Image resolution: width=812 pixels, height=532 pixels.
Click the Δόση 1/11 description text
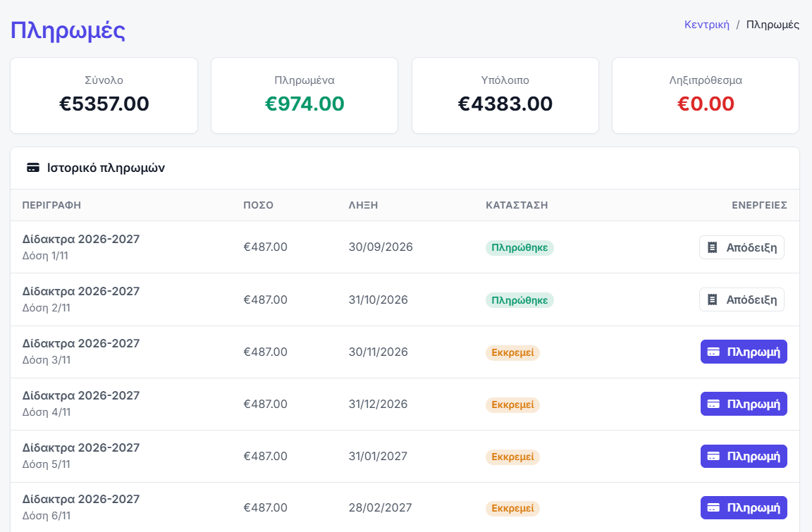(45, 256)
